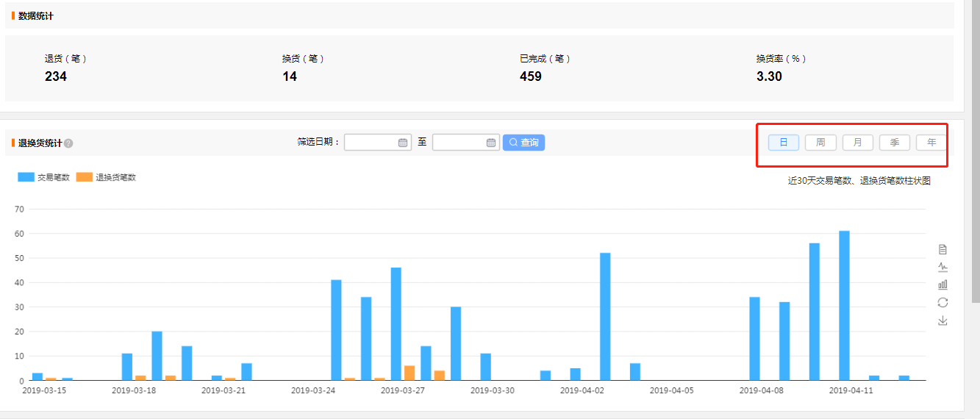The width and height of the screenshot is (980, 419).
Task: Switch to 月 (month) period tab
Action: point(857,143)
